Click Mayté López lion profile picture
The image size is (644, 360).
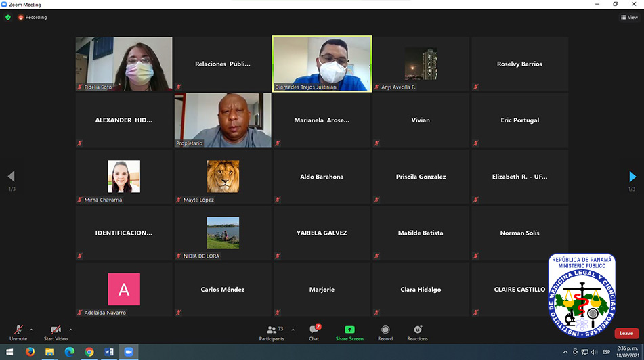(x=223, y=177)
